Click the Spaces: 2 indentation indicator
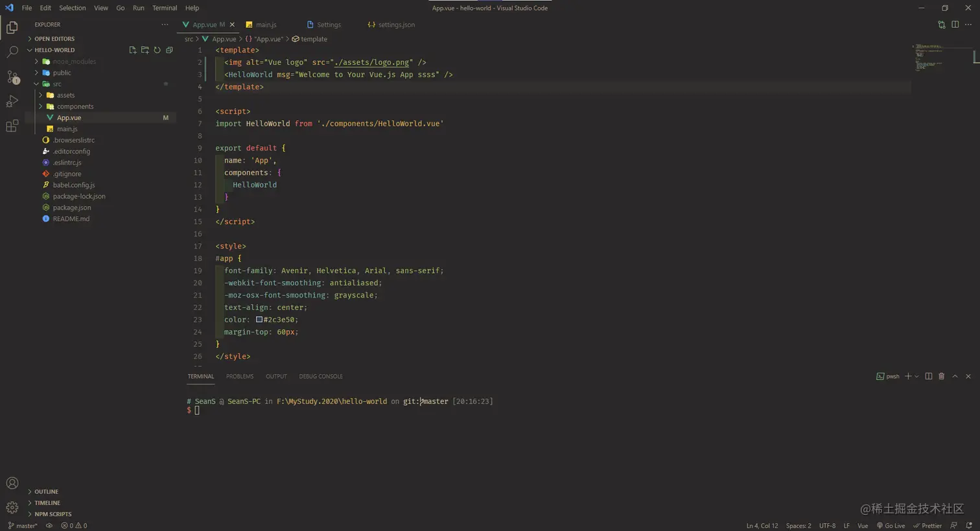Image resolution: width=980 pixels, height=531 pixels. (x=799, y=526)
